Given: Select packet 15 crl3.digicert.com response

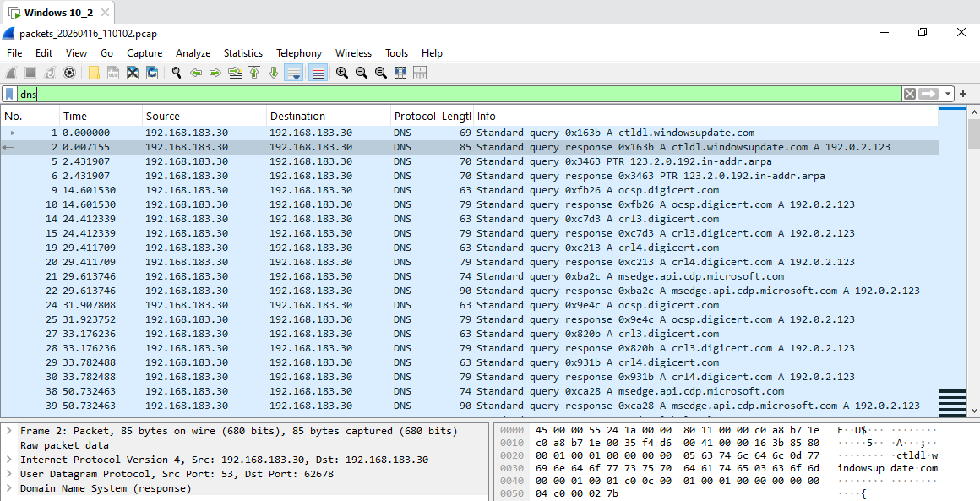Looking at the screenshot, I should (470, 234).
